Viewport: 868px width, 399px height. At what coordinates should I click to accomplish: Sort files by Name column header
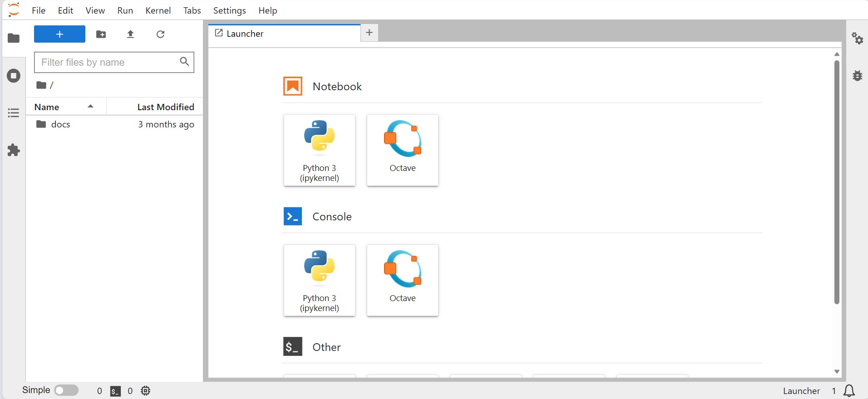[x=64, y=107]
